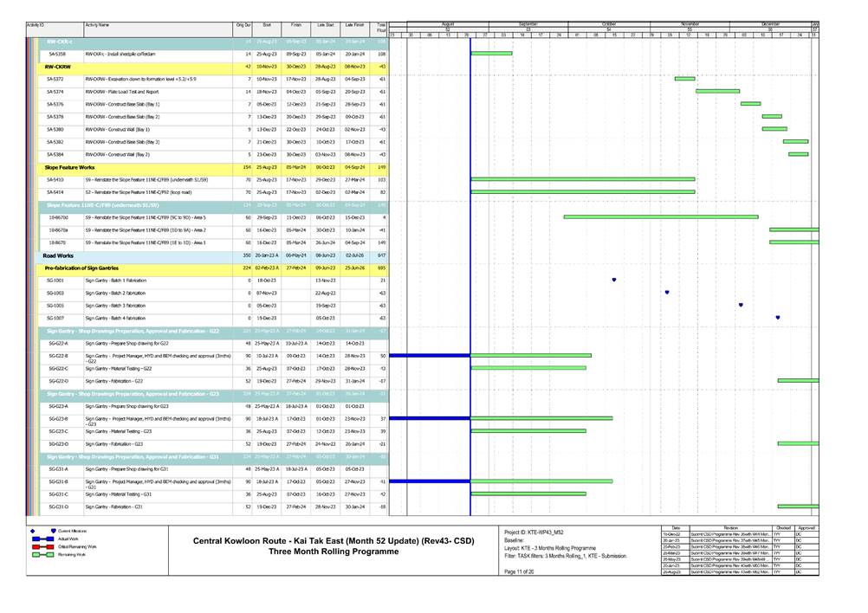Click the Late Start column header

pos(325,28)
